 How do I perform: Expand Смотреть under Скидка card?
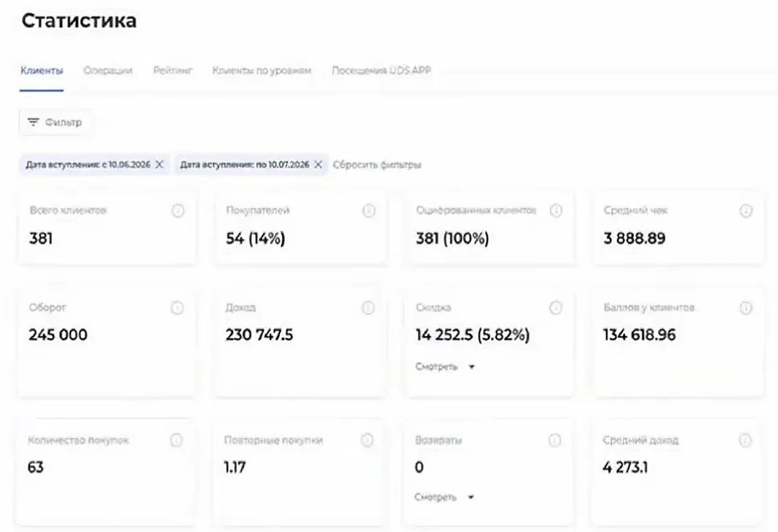(445, 367)
